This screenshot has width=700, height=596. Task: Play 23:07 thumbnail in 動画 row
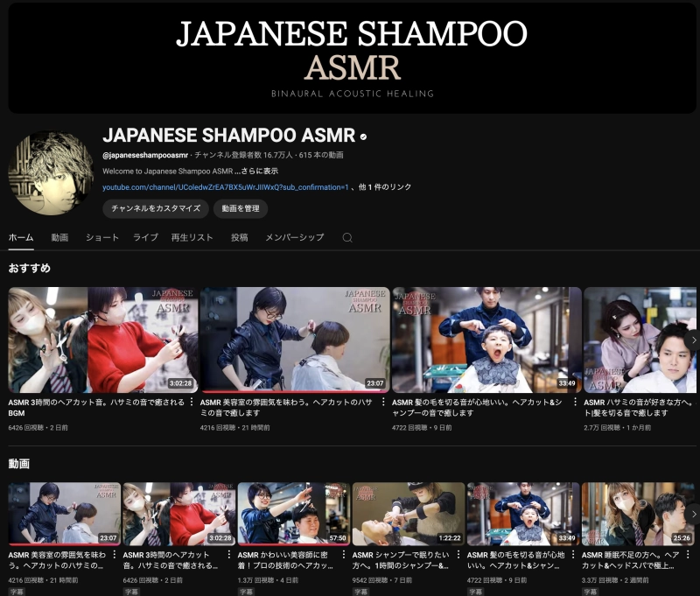click(64, 514)
